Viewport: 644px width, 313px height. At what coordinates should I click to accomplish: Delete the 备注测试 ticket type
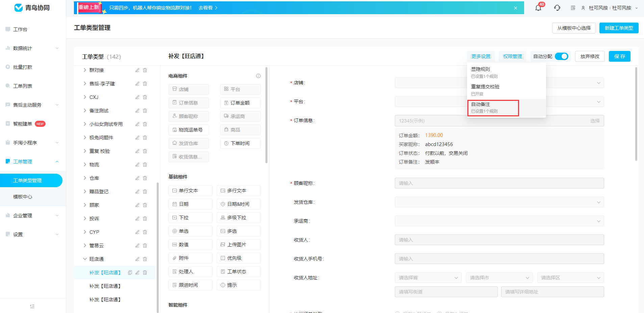coord(145,111)
